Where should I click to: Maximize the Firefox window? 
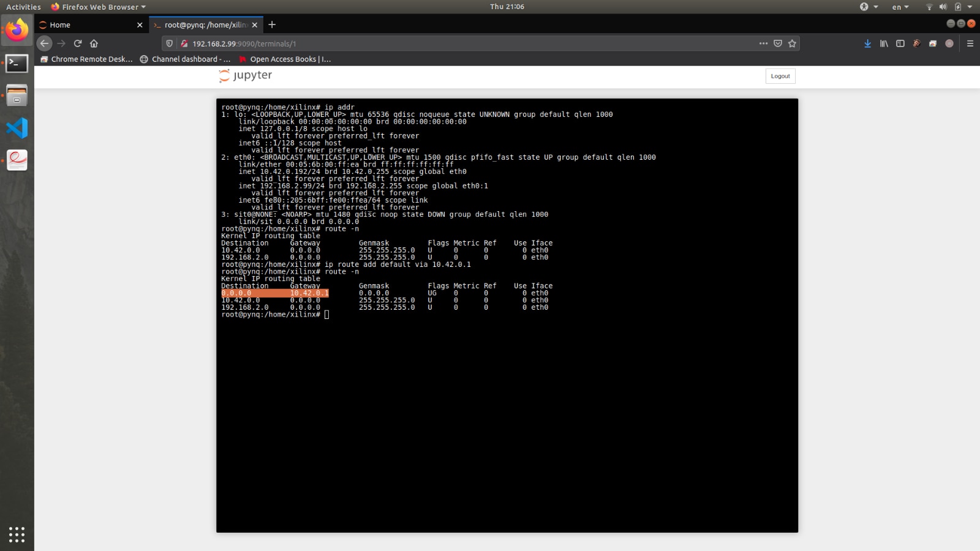[x=961, y=23]
